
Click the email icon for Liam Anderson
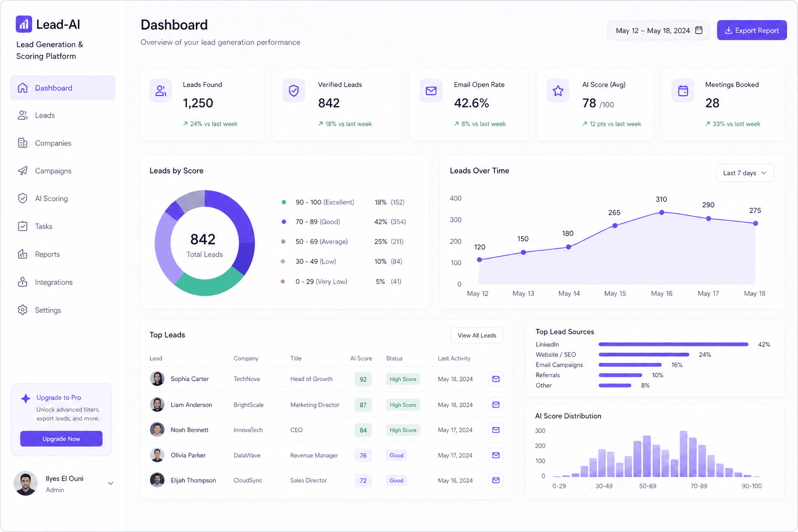(x=496, y=405)
